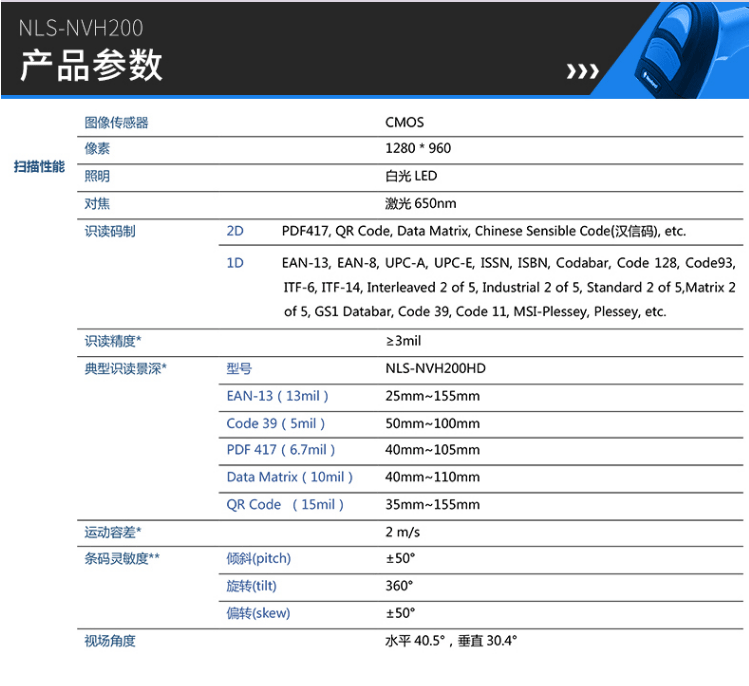Screen dimensions: 749x686
Task: Click the ±50° pitch value
Action: tap(400, 558)
